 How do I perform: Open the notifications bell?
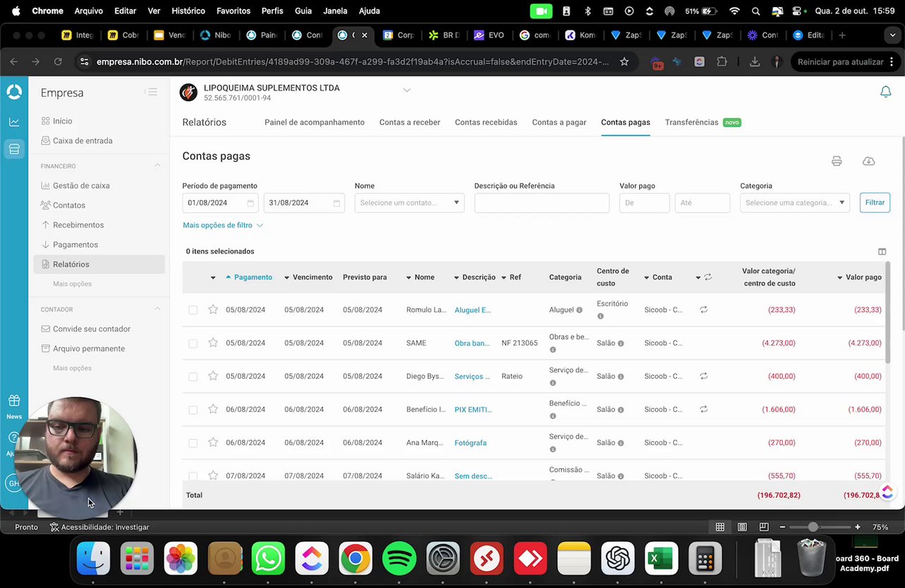[x=885, y=92]
